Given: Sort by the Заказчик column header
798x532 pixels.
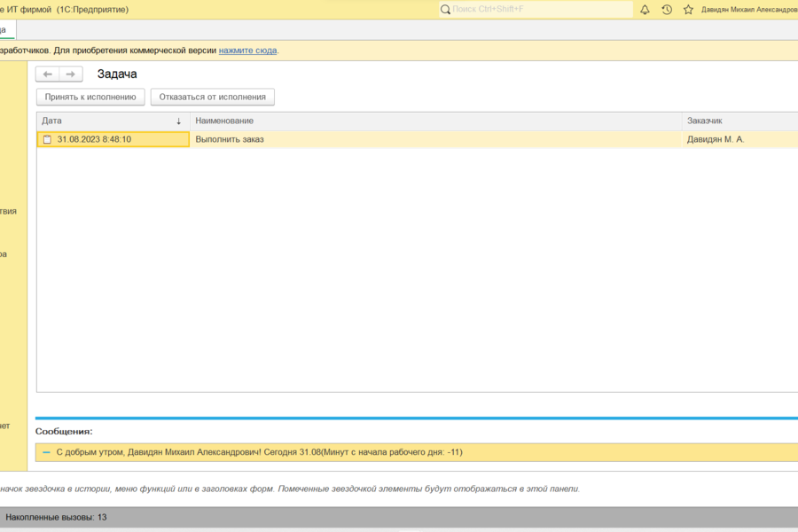Looking at the screenshot, I should (710, 121).
